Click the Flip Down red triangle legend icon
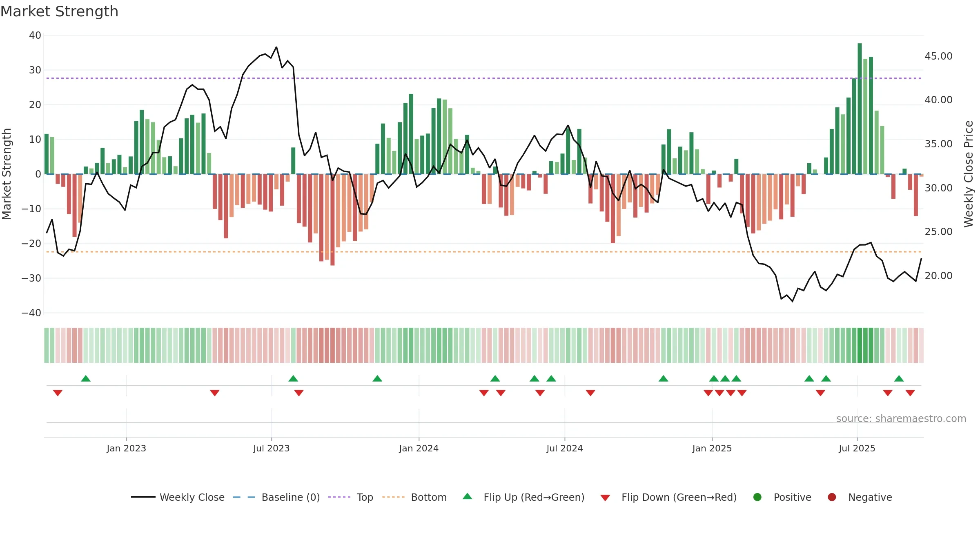 coord(605,498)
